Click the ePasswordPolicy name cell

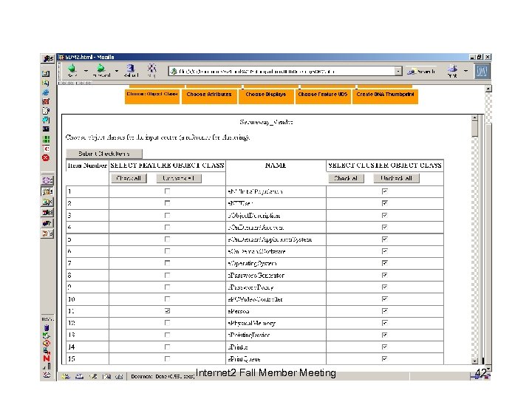276,287
